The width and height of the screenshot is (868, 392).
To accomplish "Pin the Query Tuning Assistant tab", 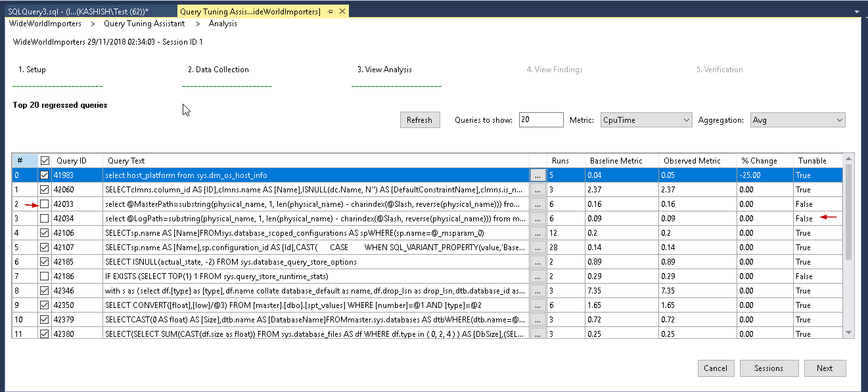I will click(330, 12).
